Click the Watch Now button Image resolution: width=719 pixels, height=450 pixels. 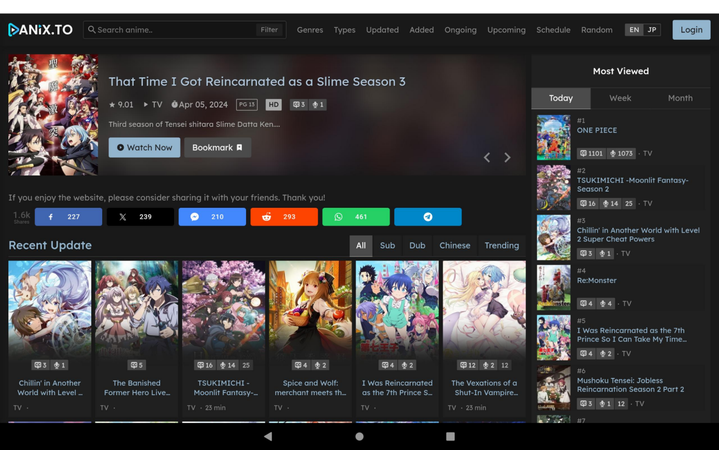pyautogui.click(x=144, y=148)
